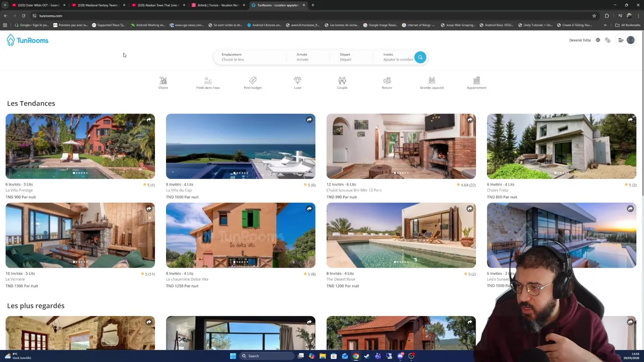The height and width of the screenshot is (362, 644).
Task: Open the hamburger account menu
Action: [621, 40]
